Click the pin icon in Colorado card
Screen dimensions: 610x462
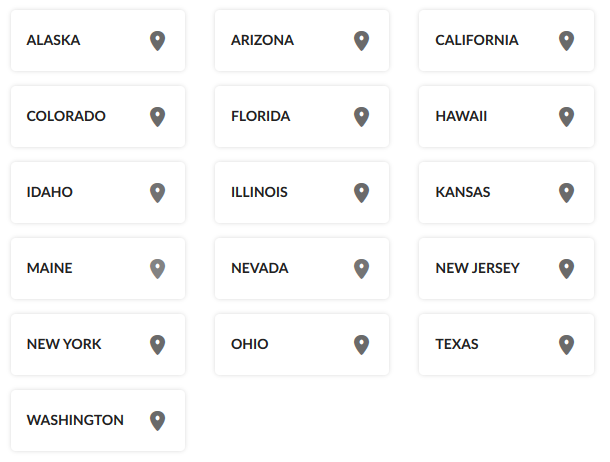[157, 116]
